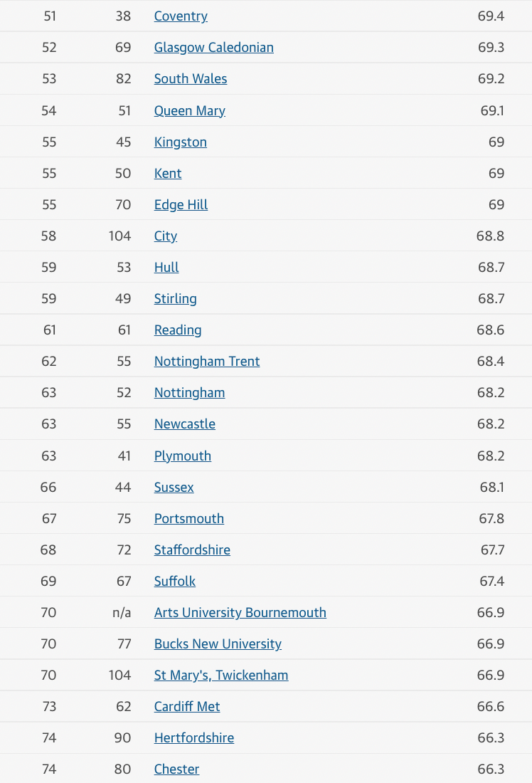Open the Plymouth link
The width and height of the screenshot is (532, 783).
pyautogui.click(x=182, y=456)
